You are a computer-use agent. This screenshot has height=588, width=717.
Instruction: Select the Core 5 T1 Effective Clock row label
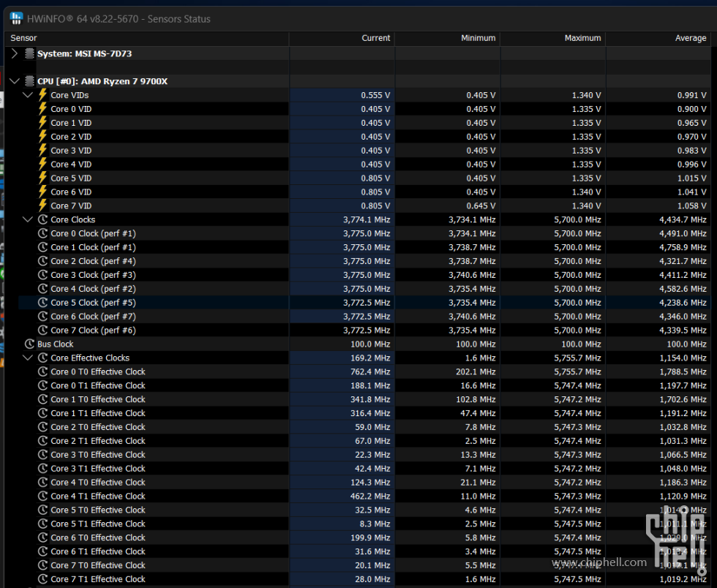(x=98, y=524)
